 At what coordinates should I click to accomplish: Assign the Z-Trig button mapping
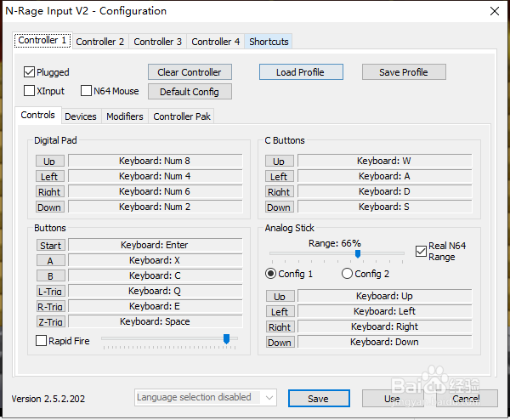click(x=51, y=321)
